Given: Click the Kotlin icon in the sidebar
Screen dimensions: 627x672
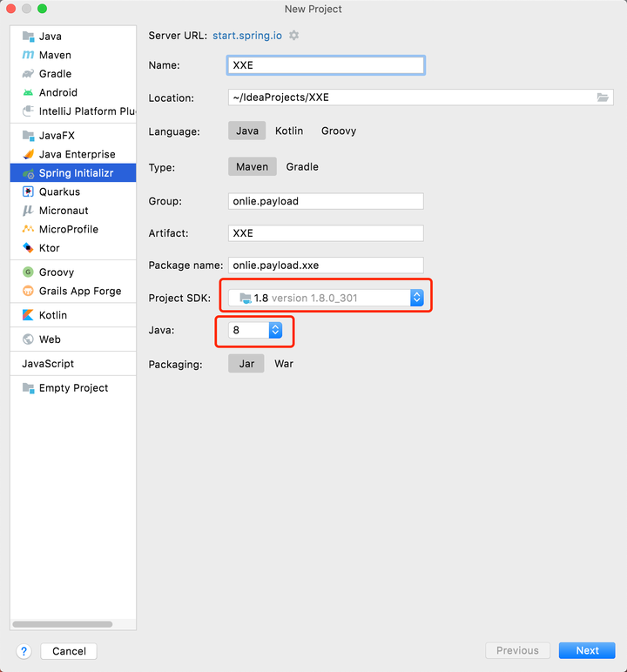Looking at the screenshot, I should click(x=29, y=315).
